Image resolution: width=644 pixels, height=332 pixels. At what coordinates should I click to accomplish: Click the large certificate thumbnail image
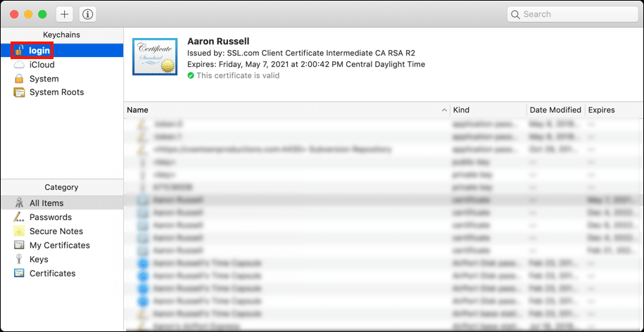155,56
